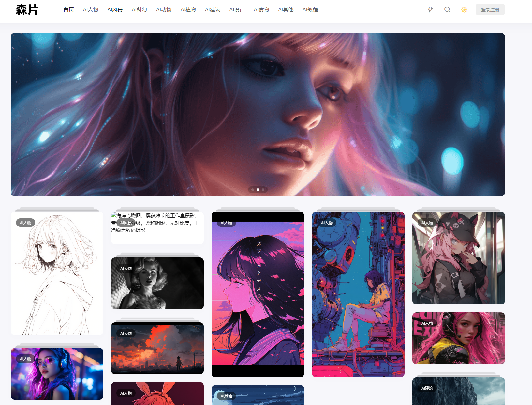
Task: Open the AI建筑 navigation category
Action: point(213,10)
